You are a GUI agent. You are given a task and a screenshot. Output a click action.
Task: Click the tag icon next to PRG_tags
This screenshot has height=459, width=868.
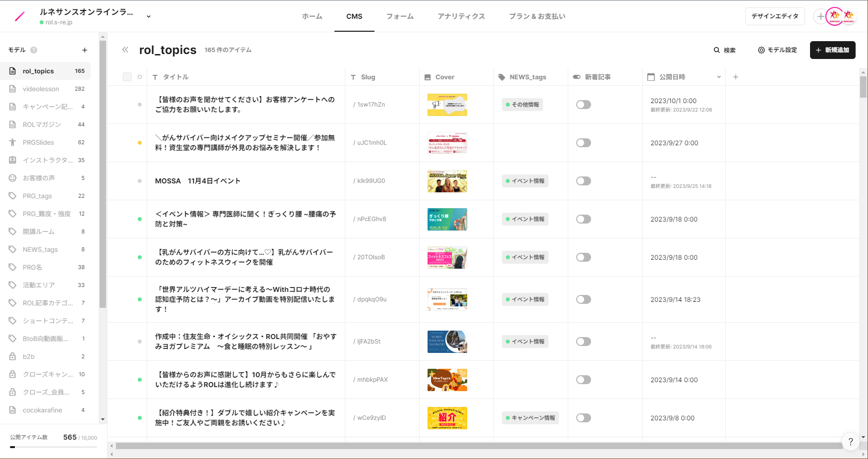tap(12, 196)
